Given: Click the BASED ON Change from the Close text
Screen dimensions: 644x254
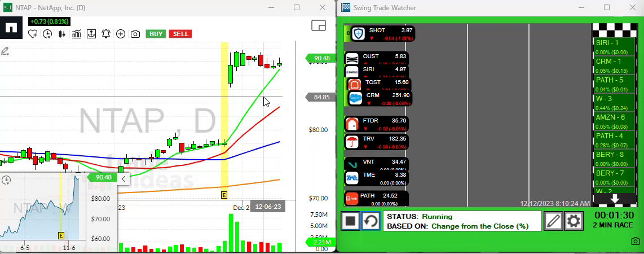Looking at the screenshot, I should [457, 226].
